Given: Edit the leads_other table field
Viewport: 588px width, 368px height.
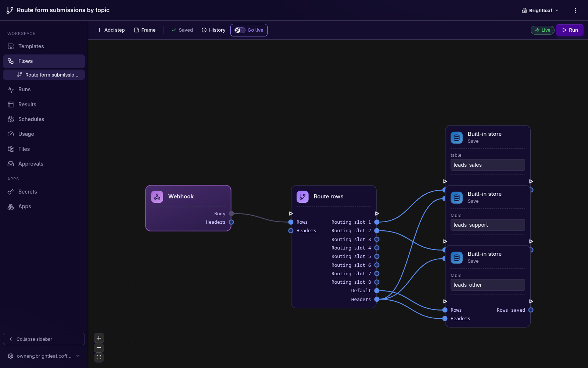Looking at the screenshot, I should point(488,285).
